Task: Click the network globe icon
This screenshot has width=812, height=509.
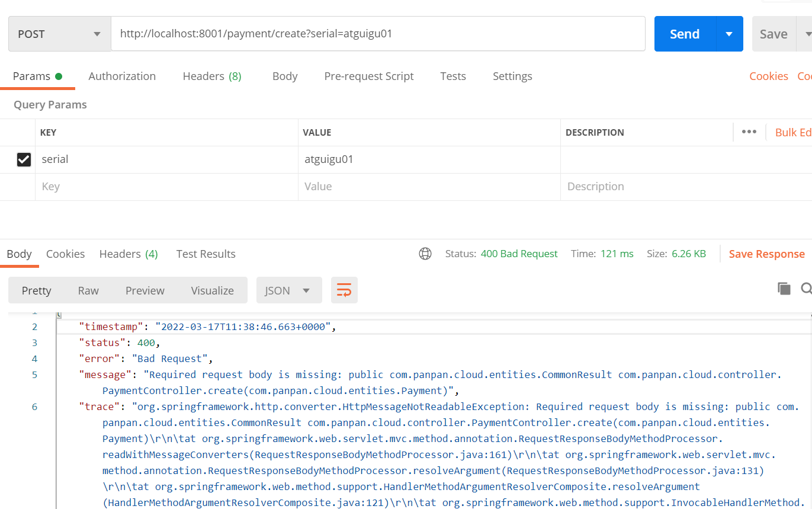Action: click(425, 254)
